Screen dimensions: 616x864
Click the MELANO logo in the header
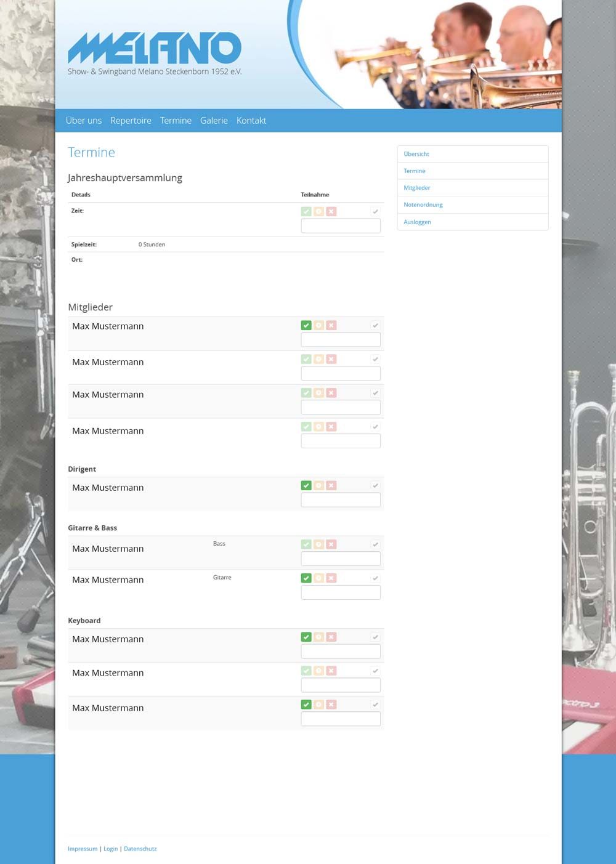pos(155,48)
